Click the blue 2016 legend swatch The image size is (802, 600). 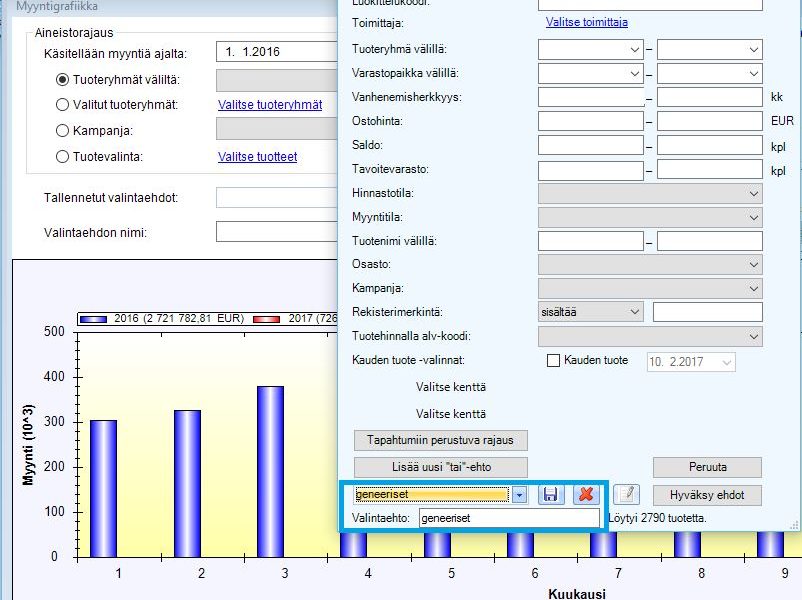pos(93,319)
